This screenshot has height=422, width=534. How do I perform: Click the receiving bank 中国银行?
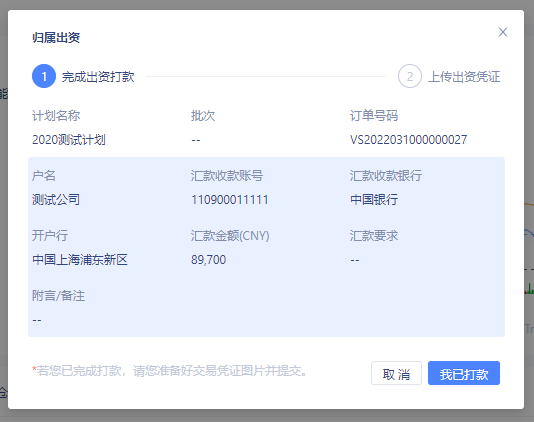374,200
